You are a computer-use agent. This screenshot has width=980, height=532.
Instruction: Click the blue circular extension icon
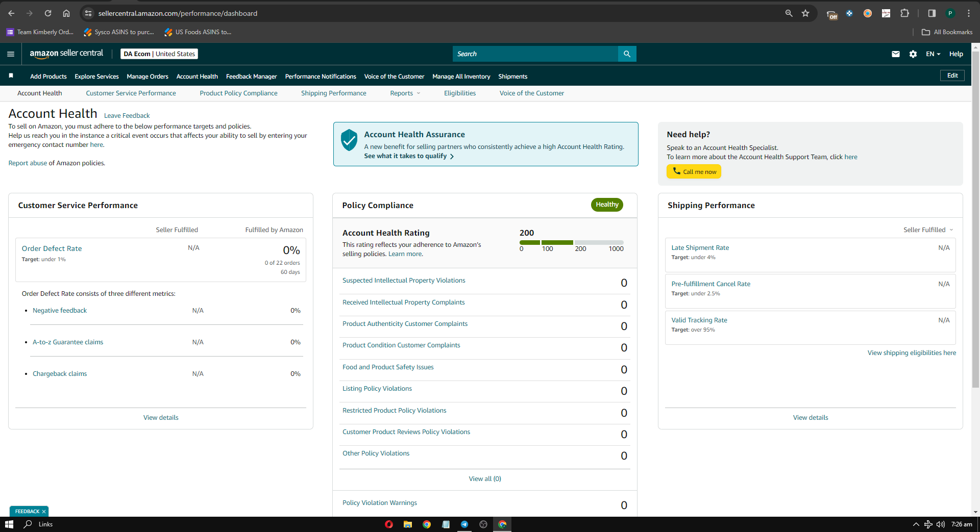pos(849,13)
